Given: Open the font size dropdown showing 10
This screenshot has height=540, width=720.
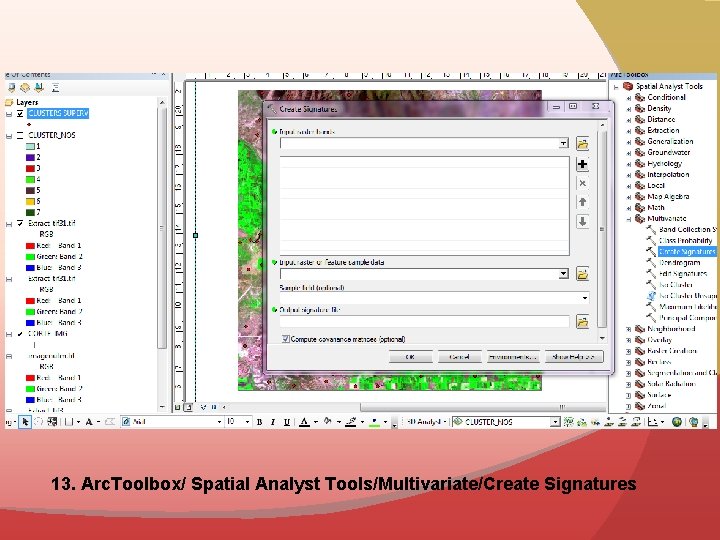Looking at the screenshot, I should 248,422.
